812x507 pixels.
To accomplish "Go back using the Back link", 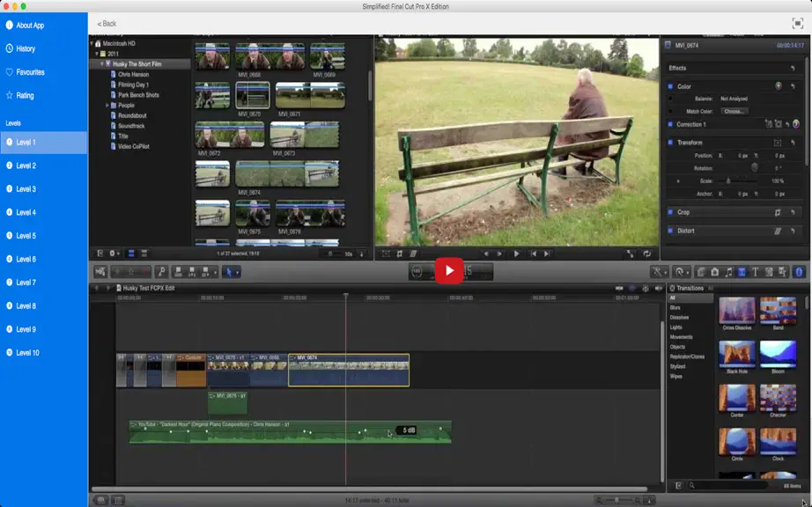I will [107, 24].
